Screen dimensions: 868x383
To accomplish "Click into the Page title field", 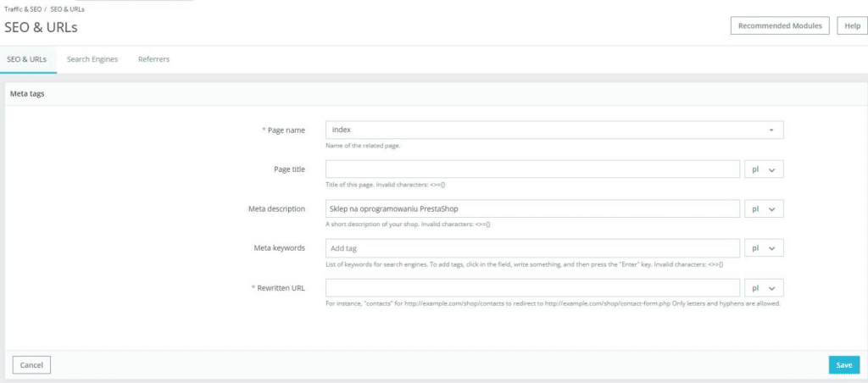I will pyautogui.click(x=532, y=169).
